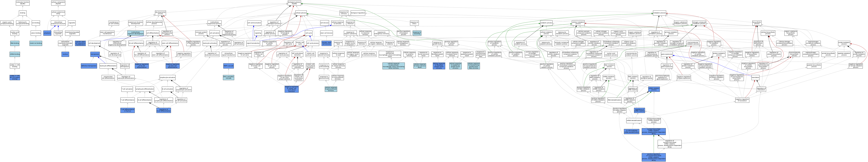
Task: Click the light-blue 'metal ion binding' node
Action: click(x=36, y=43)
